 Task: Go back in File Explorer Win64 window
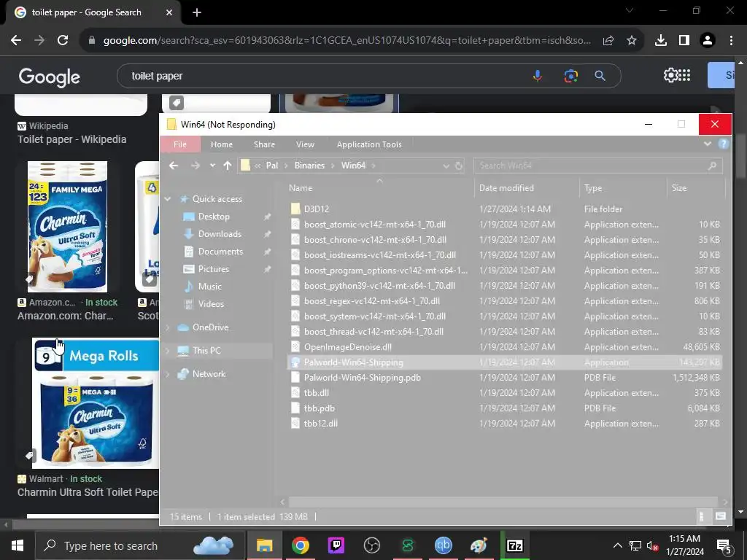(x=174, y=166)
